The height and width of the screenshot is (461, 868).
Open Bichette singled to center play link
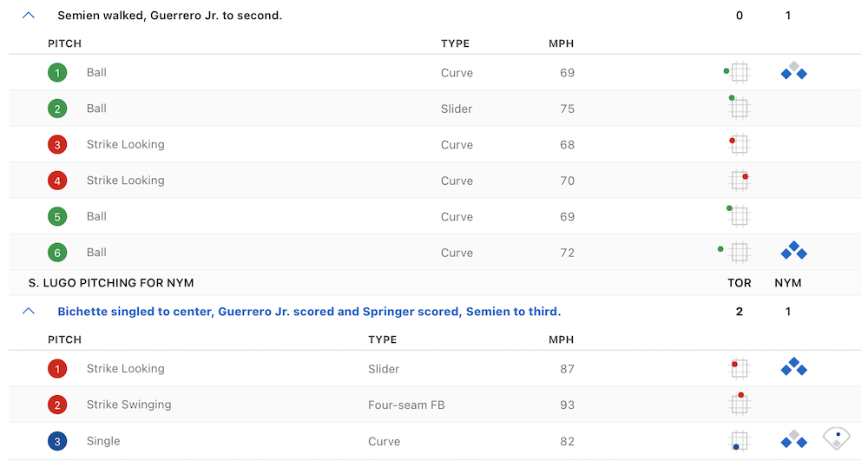click(308, 311)
